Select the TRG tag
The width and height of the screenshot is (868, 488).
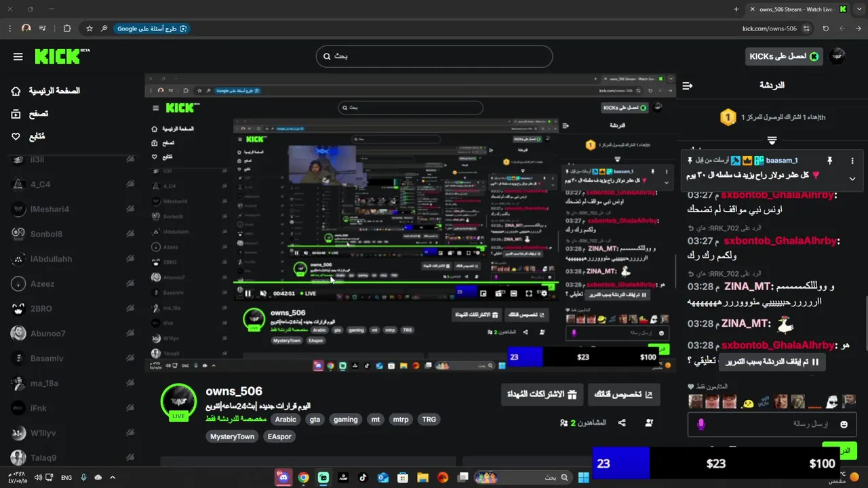(429, 420)
